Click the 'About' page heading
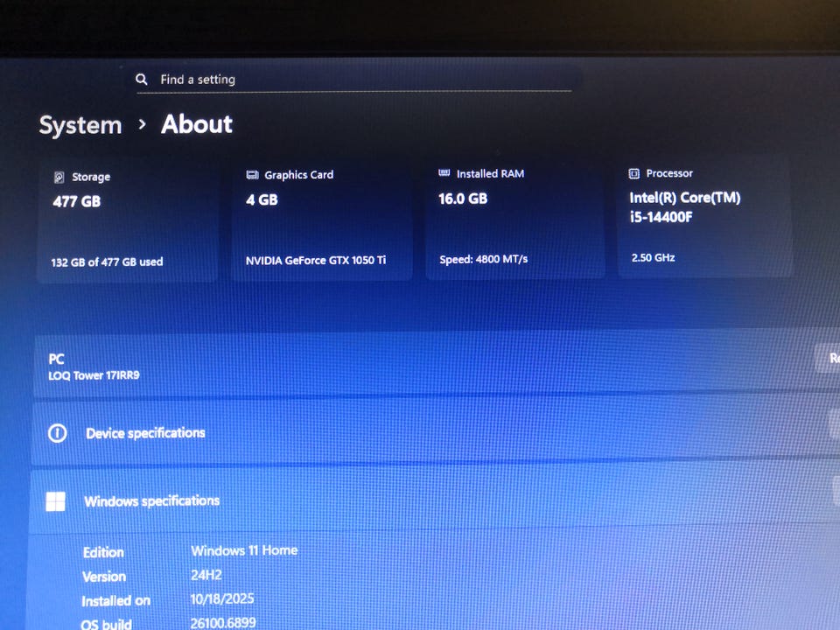 click(x=197, y=124)
